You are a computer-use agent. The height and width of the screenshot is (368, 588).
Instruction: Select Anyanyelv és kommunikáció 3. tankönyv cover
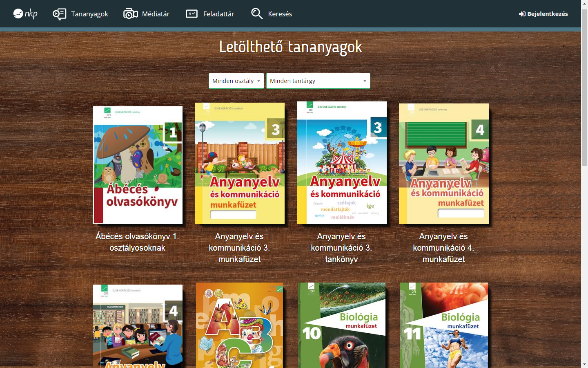342,163
